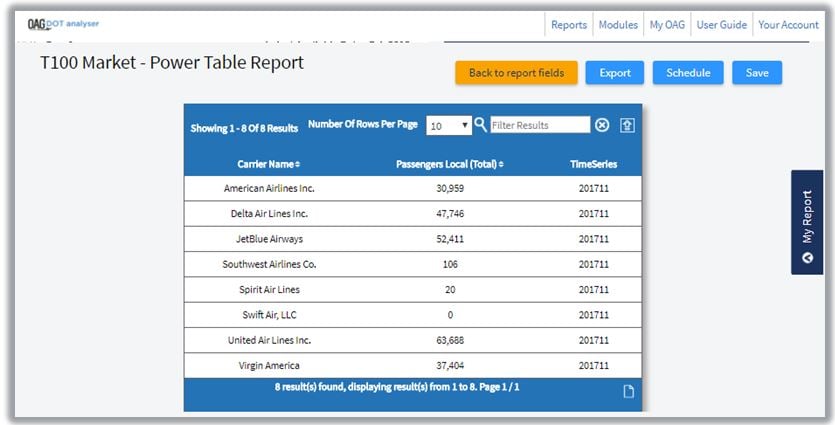Open the Reports menu
This screenshot has width=835, height=425.
pyautogui.click(x=569, y=25)
